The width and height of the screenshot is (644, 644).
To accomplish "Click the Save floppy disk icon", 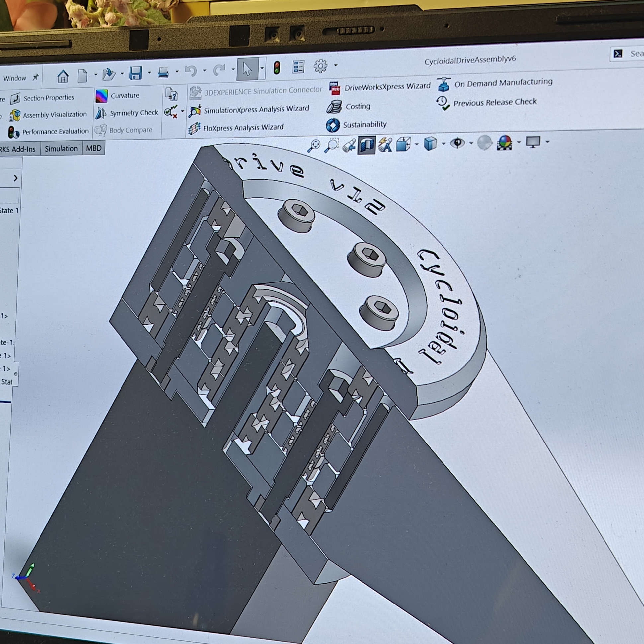I will click(136, 73).
